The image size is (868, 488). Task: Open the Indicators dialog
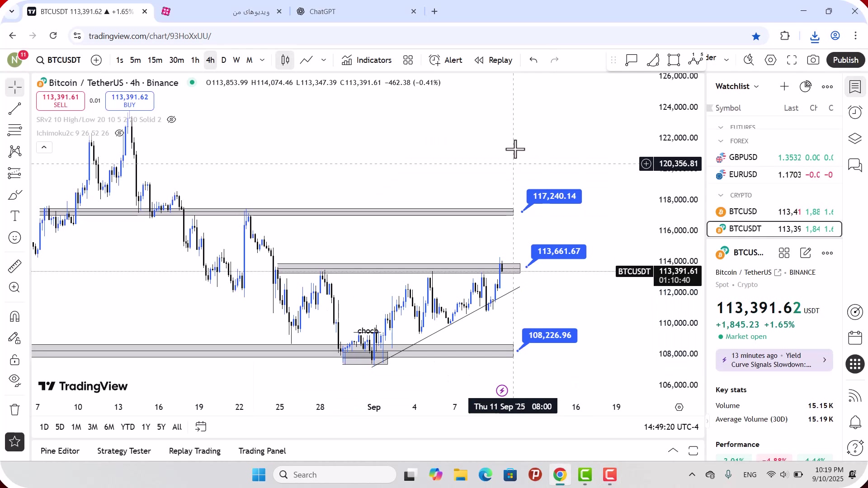pyautogui.click(x=367, y=60)
